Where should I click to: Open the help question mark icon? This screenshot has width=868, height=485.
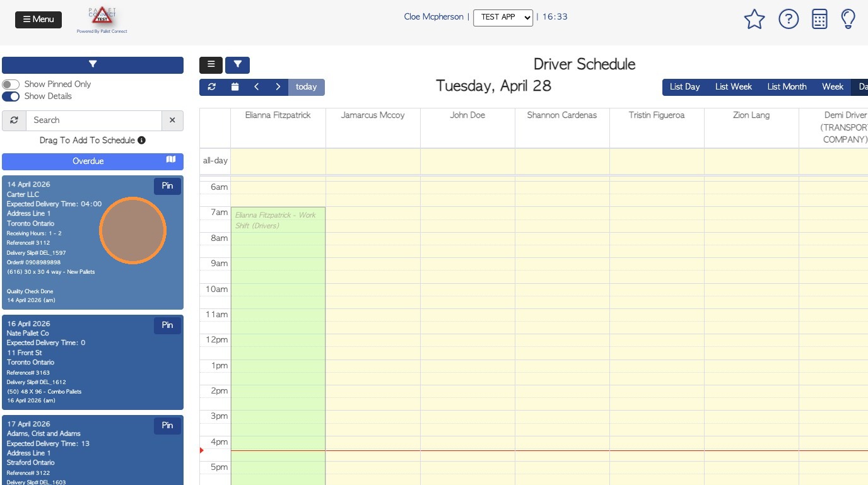pos(789,20)
